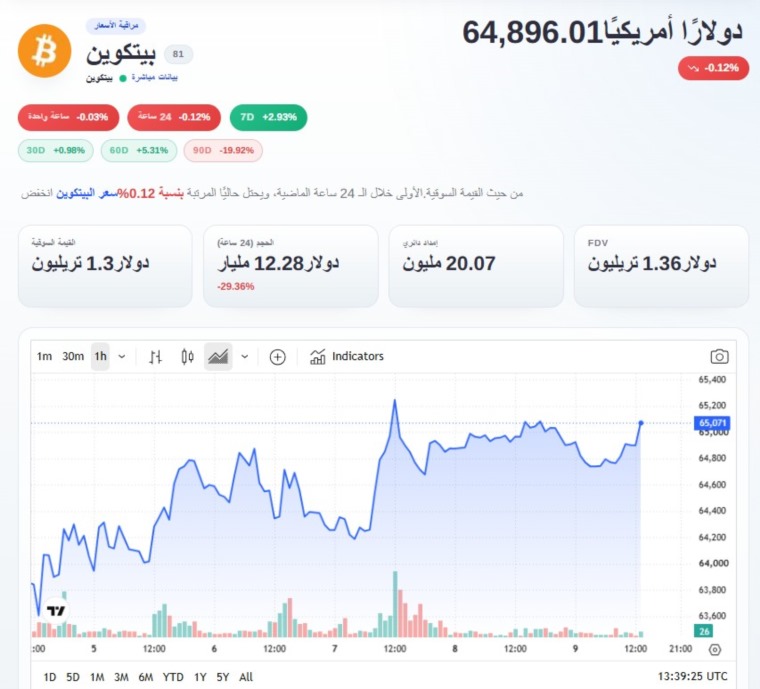This screenshot has height=689, width=760.
Task: Click the orange Bitcoin logo icon
Action: point(45,51)
